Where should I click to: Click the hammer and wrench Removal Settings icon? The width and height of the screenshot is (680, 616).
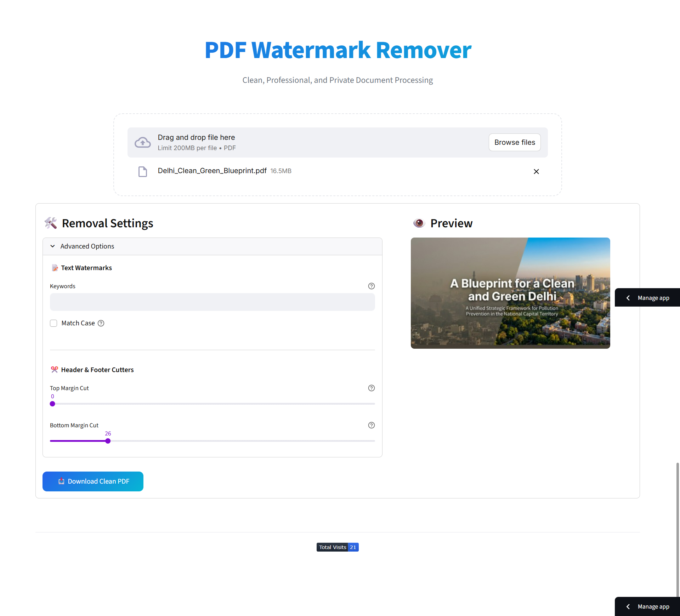(x=50, y=223)
